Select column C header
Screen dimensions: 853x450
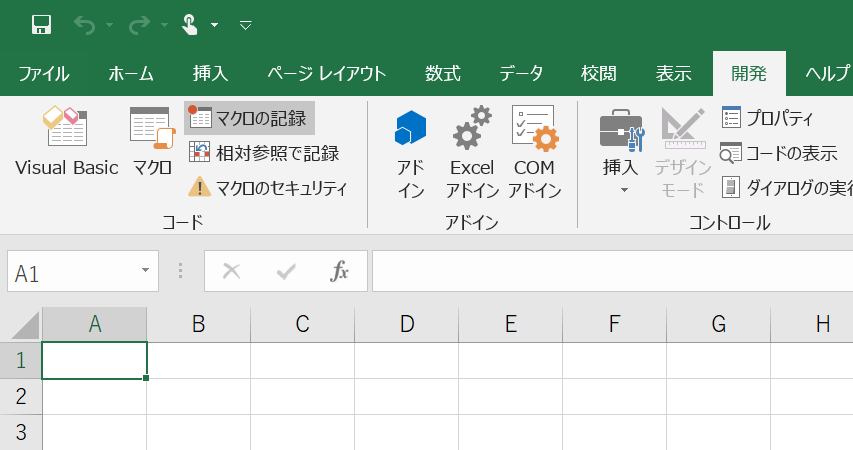point(302,324)
